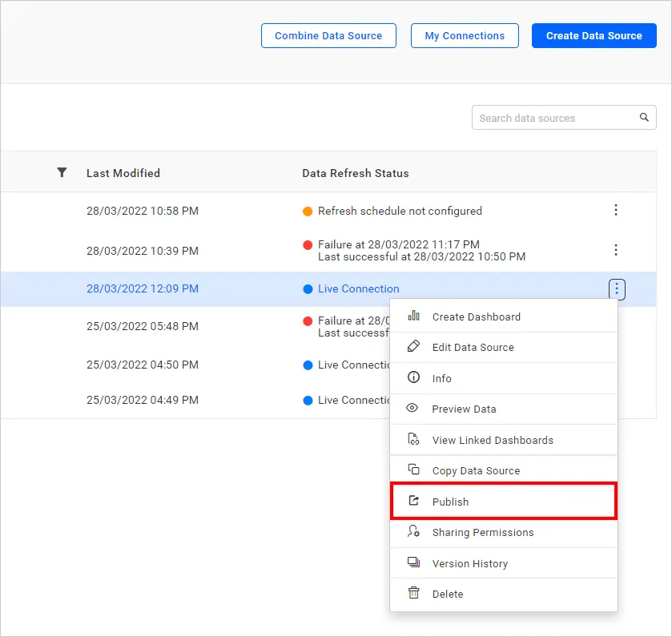672x637 pixels.
Task: Click the filter funnel icon
Action: (x=62, y=172)
